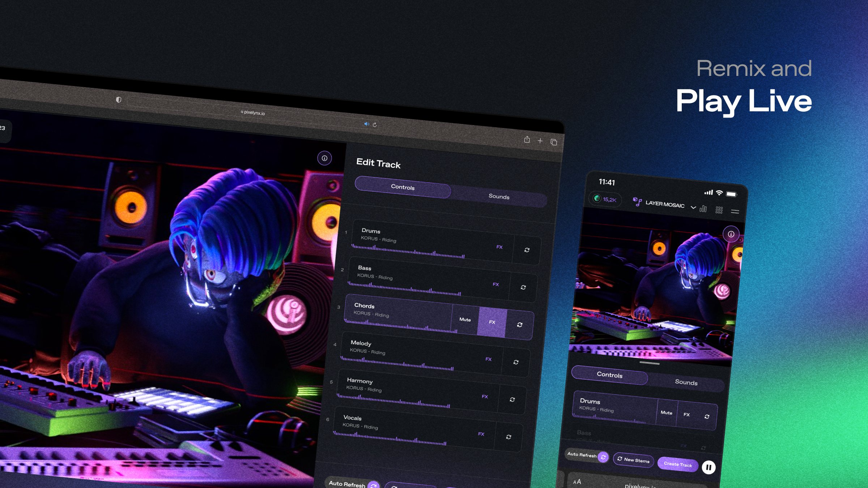
Task: Click the refresh icon on the Vocals track
Action: (509, 437)
